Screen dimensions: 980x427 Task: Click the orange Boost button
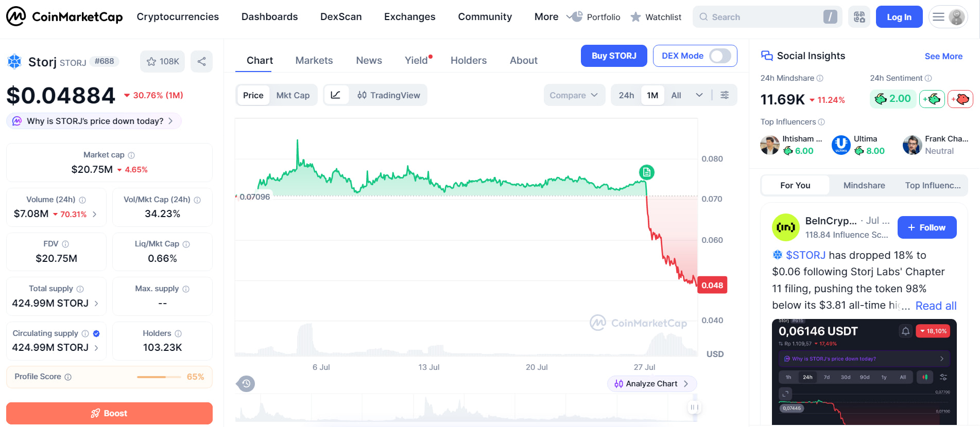click(109, 413)
